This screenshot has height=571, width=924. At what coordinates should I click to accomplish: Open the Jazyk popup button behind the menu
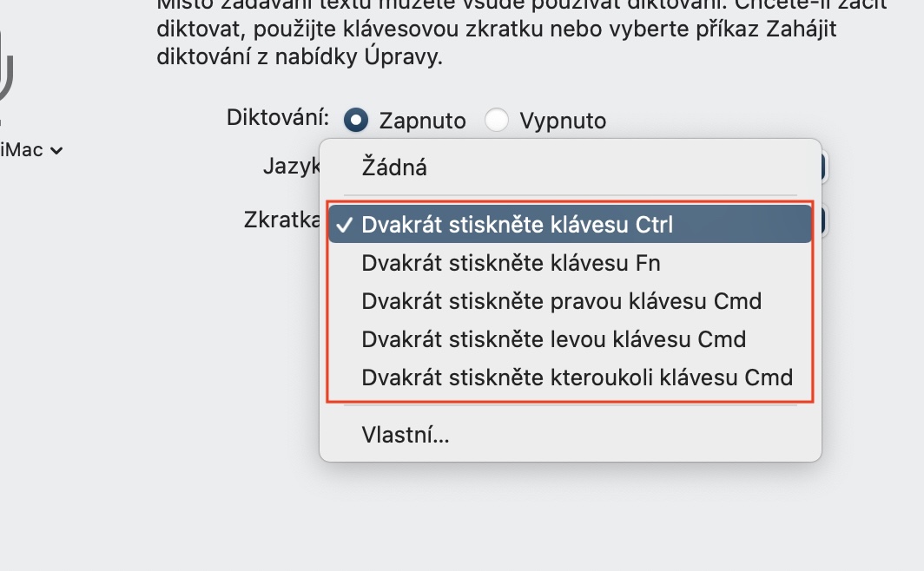824,167
